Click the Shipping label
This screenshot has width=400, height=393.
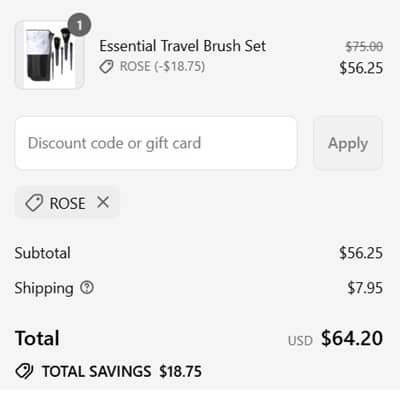coord(44,288)
